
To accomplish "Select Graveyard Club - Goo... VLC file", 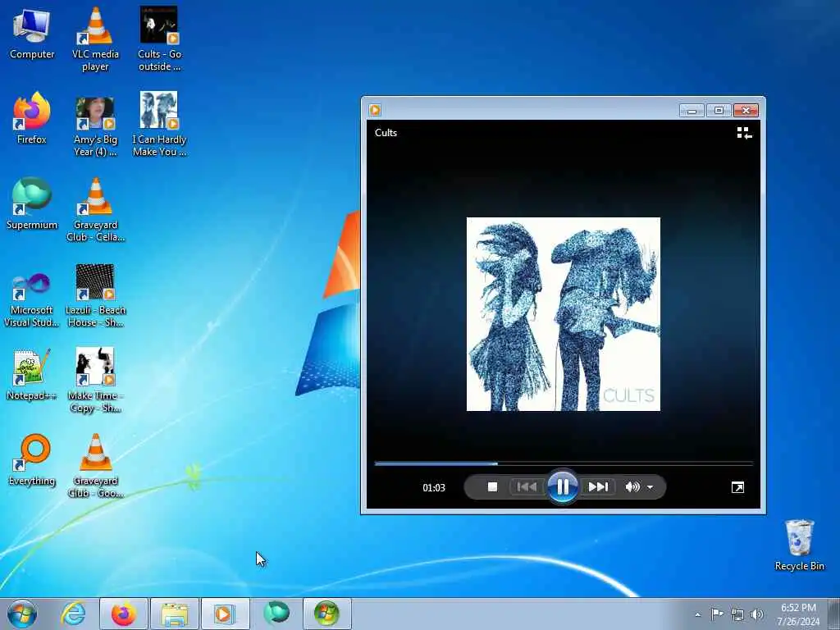I will (x=95, y=466).
